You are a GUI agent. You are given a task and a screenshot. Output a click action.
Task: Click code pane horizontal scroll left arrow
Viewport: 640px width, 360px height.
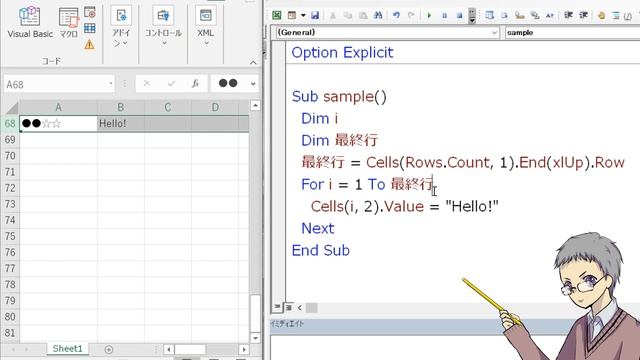(300, 307)
